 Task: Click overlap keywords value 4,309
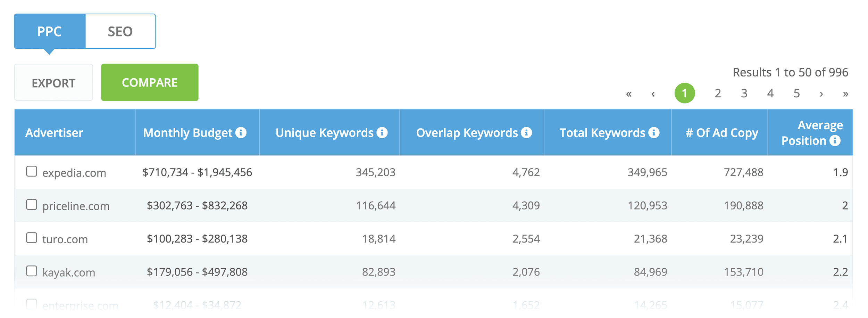526,205
